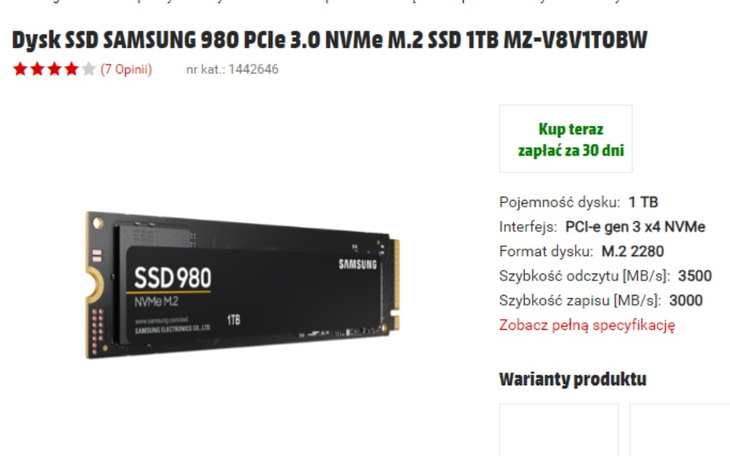The image size is (730, 456).
Task: Click the catalog number 1442646
Action: coord(253,69)
